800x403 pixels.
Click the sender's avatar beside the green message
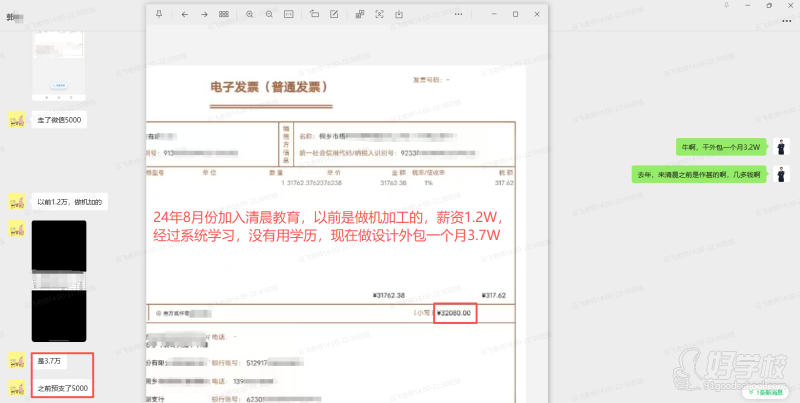(783, 146)
